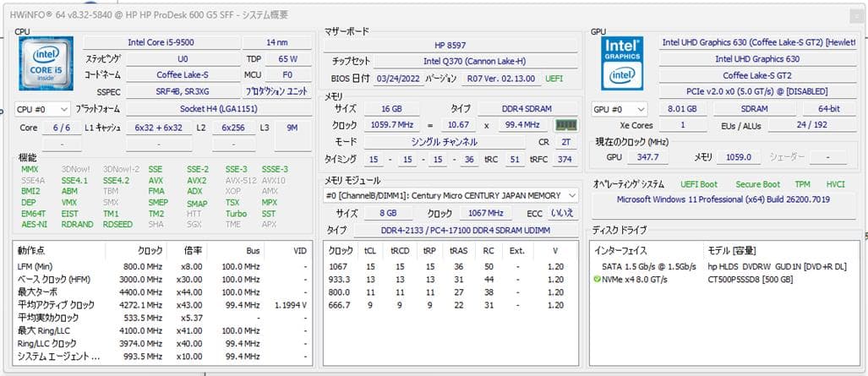Click the tRFC 374 timing value
868x376 pixels.
[565, 160]
